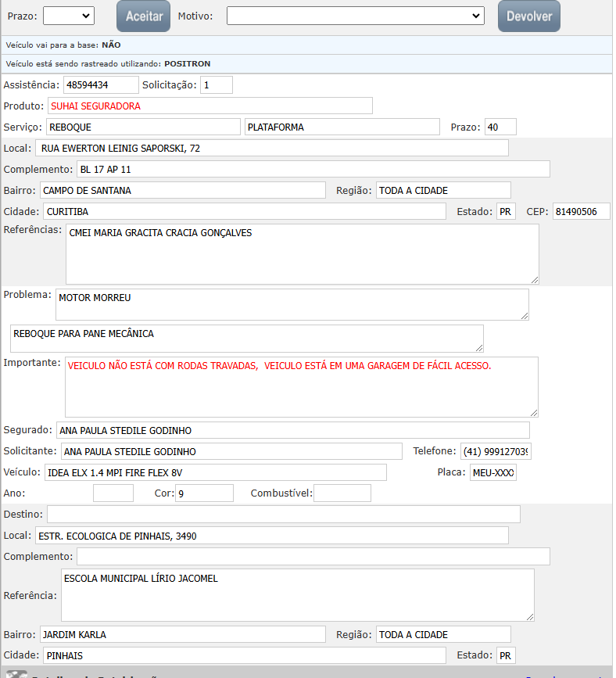
Task: Select the Solicitação input field
Action: coord(216,84)
